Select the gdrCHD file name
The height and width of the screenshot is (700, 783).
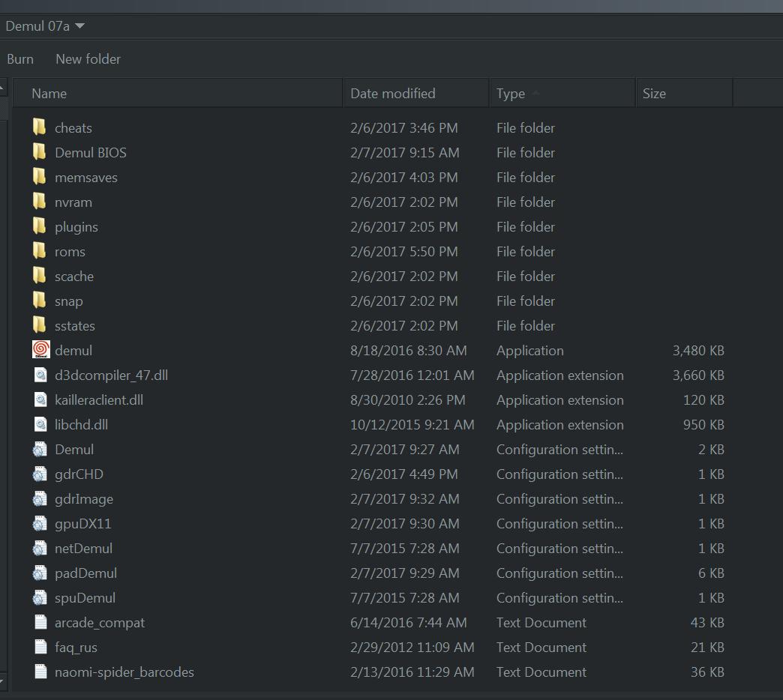click(79, 474)
